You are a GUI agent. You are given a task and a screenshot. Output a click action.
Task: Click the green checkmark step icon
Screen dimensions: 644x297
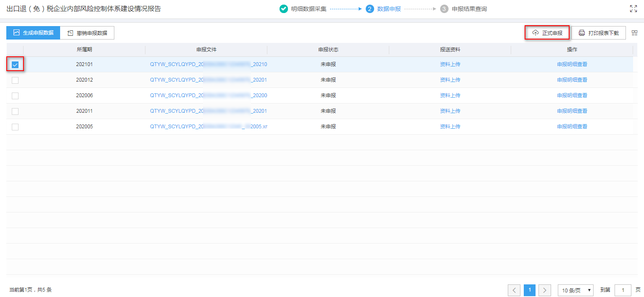click(284, 8)
